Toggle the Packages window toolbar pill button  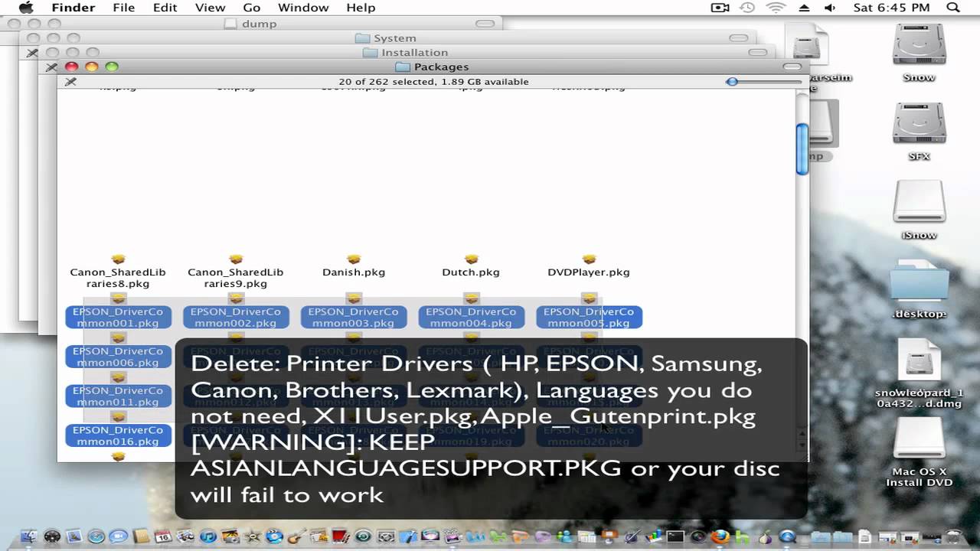(x=792, y=67)
